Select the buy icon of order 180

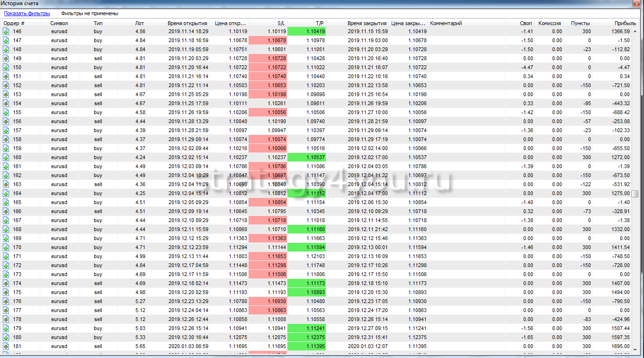[6, 337]
